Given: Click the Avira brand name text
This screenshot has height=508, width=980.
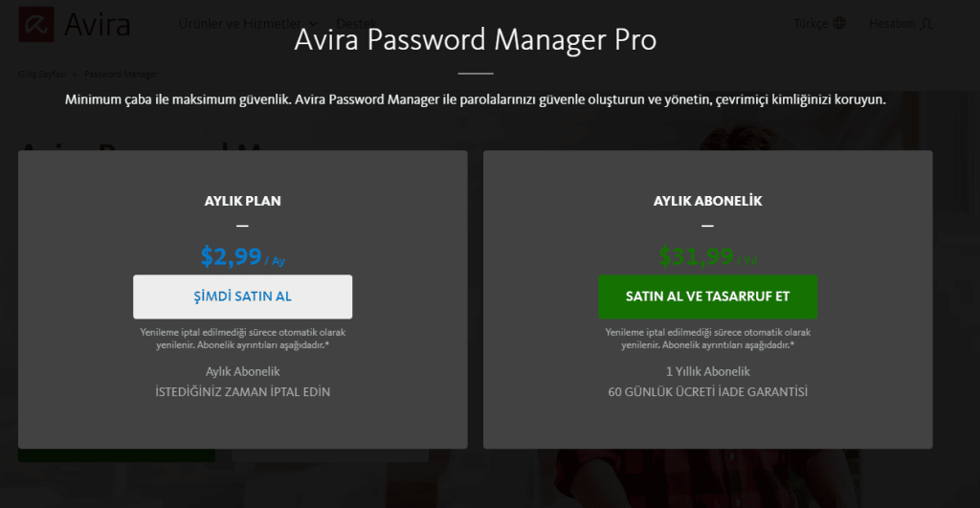Looking at the screenshot, I should [97, 24].
